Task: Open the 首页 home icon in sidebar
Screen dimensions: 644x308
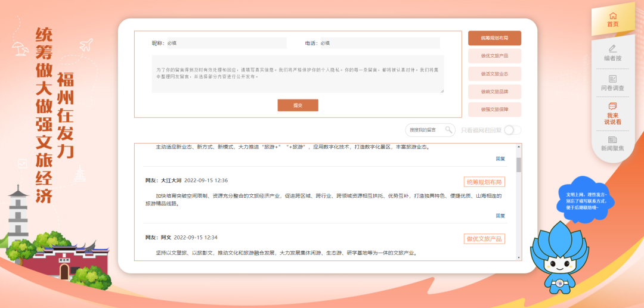Action: 613,16
